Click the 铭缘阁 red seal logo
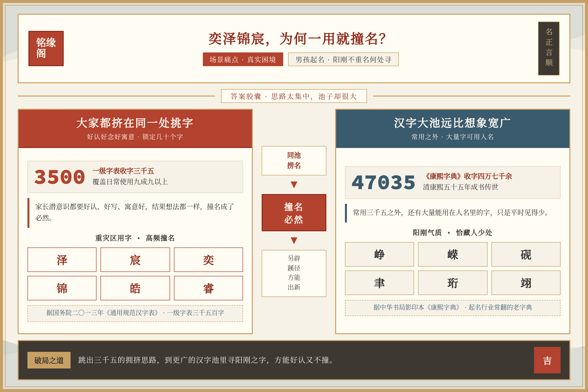 pyautogui.click(x=46, y=49)
